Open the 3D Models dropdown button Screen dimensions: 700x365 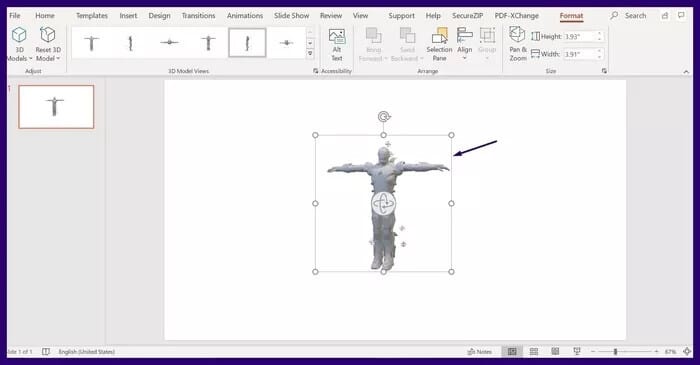click(19, 43)
